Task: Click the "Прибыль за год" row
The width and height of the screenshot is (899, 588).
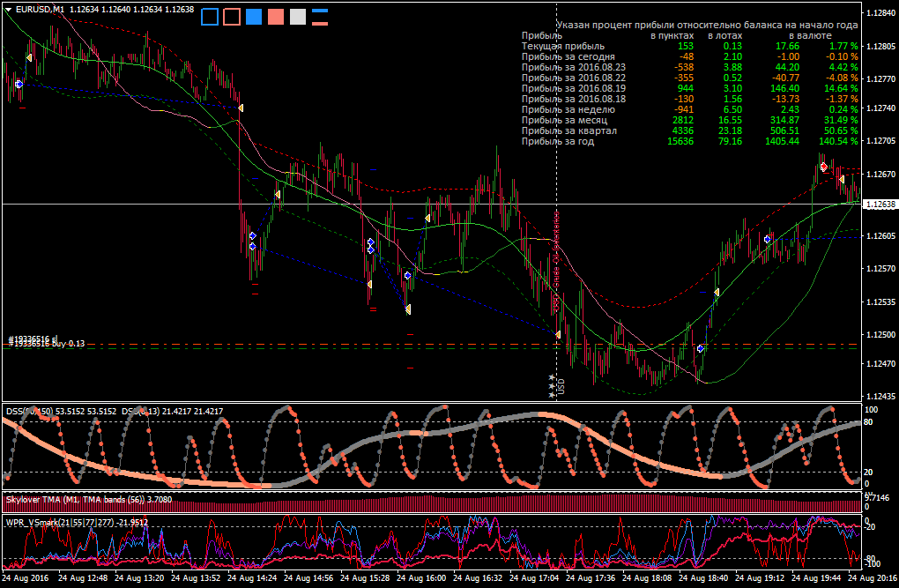Action: pyautogui.click(x=690, y=141)
